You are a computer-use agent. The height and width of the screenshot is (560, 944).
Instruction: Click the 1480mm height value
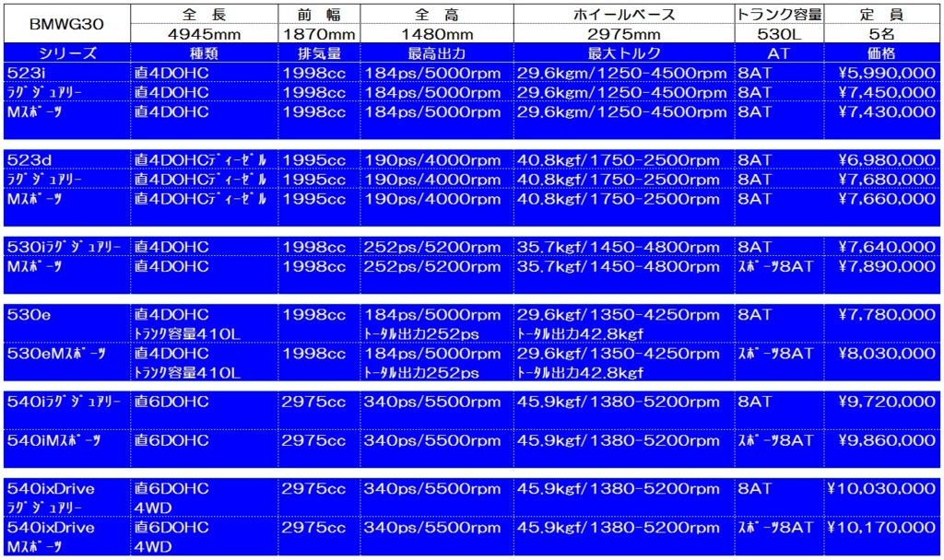click(437, 34)
